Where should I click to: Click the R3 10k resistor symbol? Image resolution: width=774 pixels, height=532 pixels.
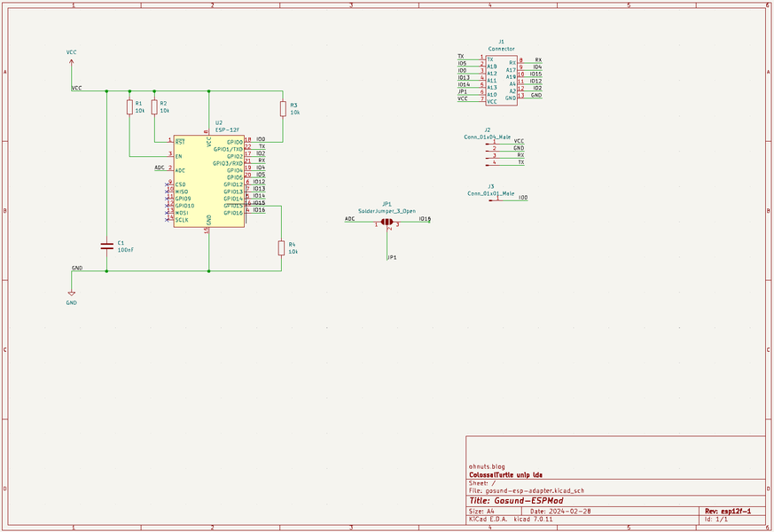[282, 108]
